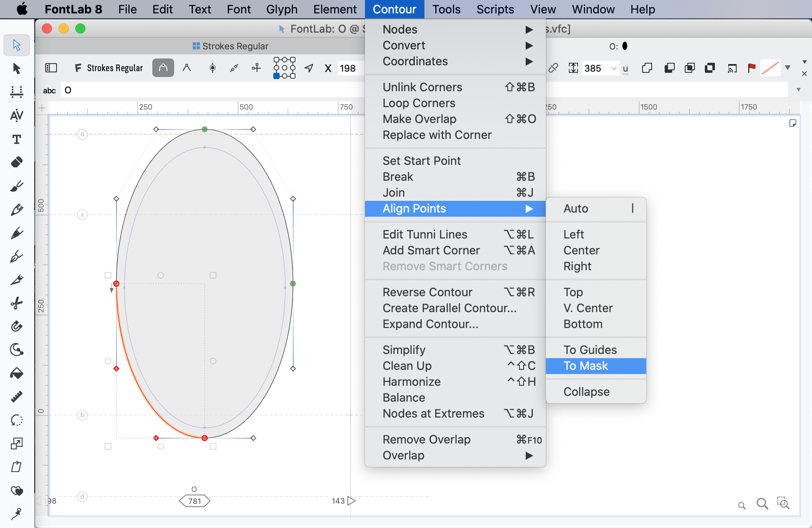Select the Brush tool
The width and height of the screenshot is (812, 528).
(x=17, y=186)
